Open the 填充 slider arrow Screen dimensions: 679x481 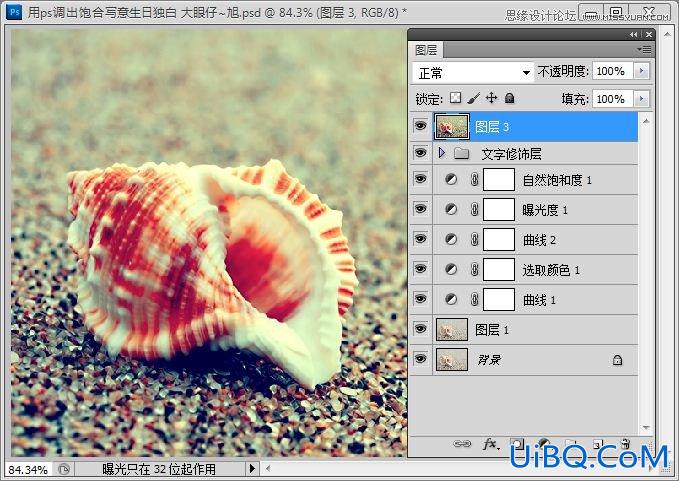(641, 99)
